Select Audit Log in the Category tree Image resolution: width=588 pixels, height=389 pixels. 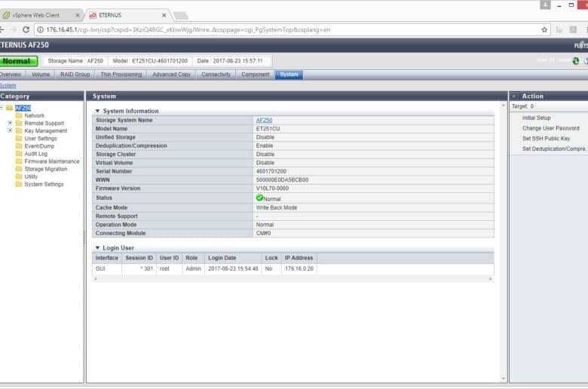click(x=35, y=154)
